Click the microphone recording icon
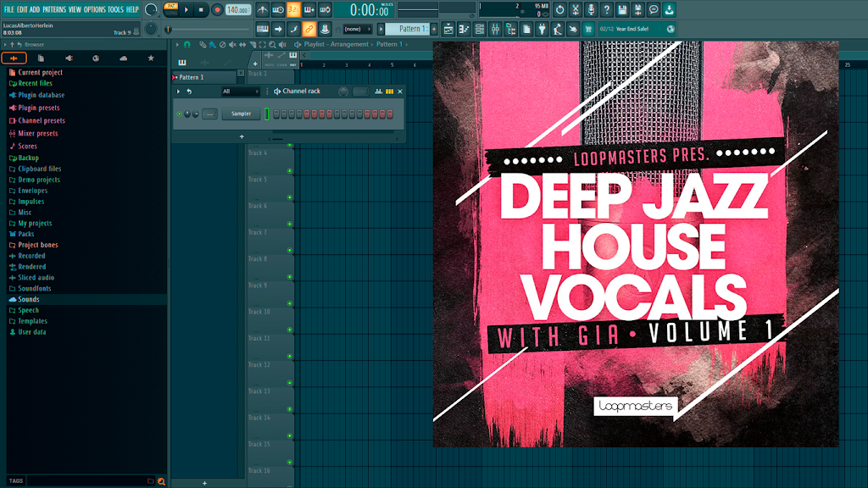Screen dimensions: 868x488 591,9
